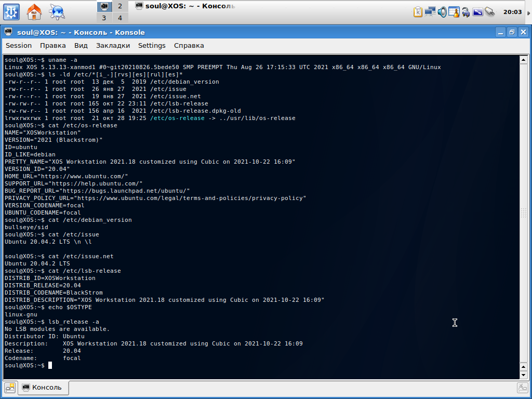
Task: Select the Консоль session tab
Action: coord(44,388)
